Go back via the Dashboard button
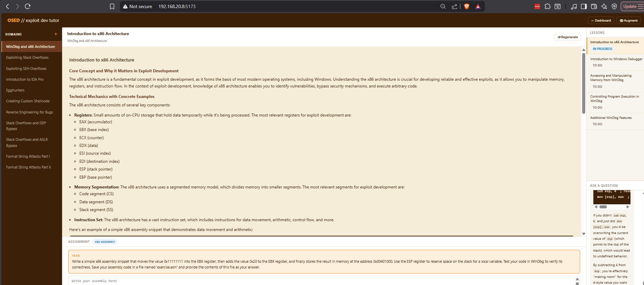 (601, 21)
